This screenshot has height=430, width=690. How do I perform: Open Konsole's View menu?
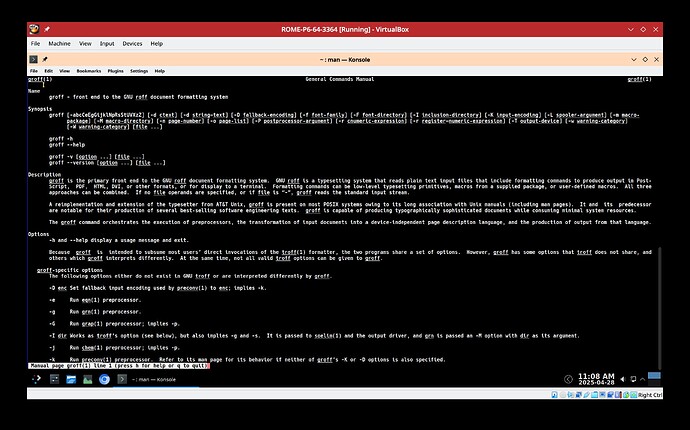click(64, 71)
